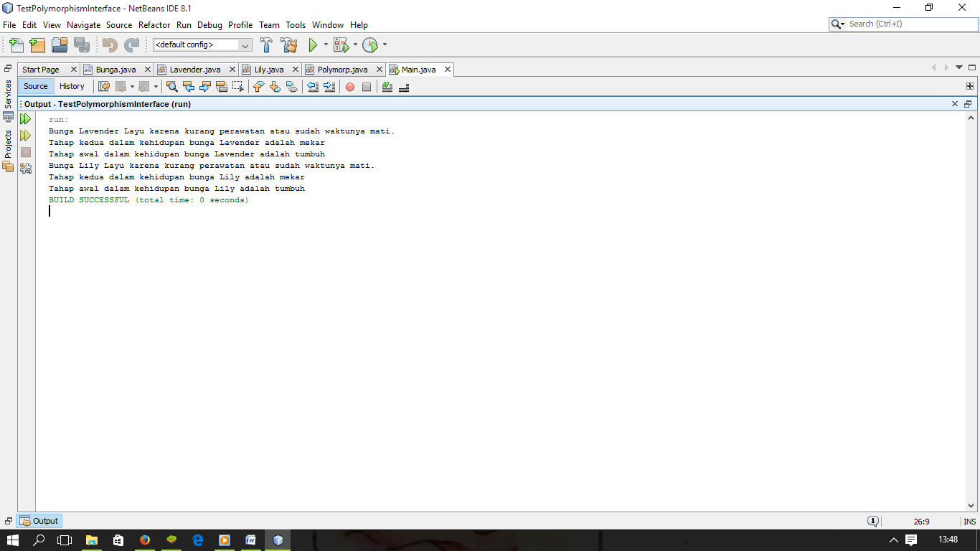
Task: Click the Previous Bookmark icon
Action: point(259,87)
